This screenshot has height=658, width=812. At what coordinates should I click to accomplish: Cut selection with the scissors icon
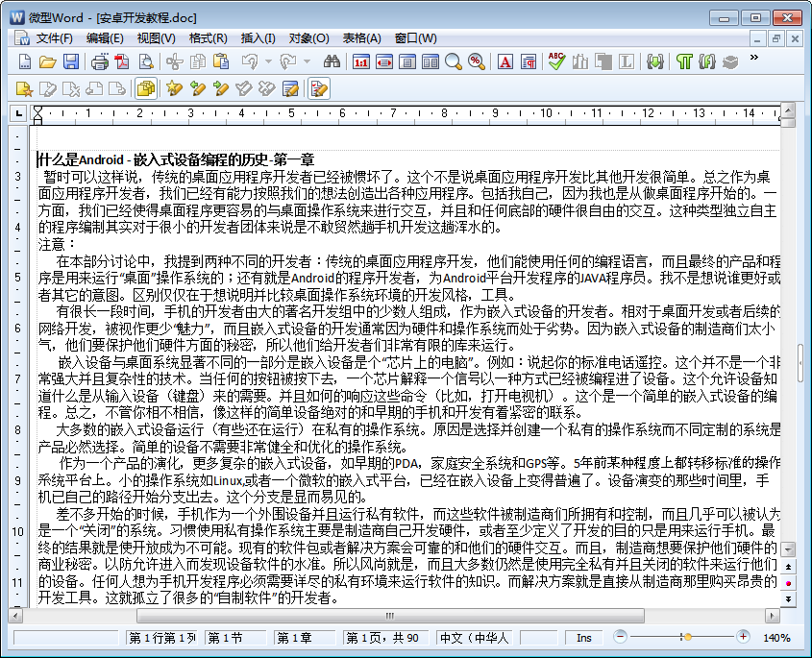click(175, 62)
